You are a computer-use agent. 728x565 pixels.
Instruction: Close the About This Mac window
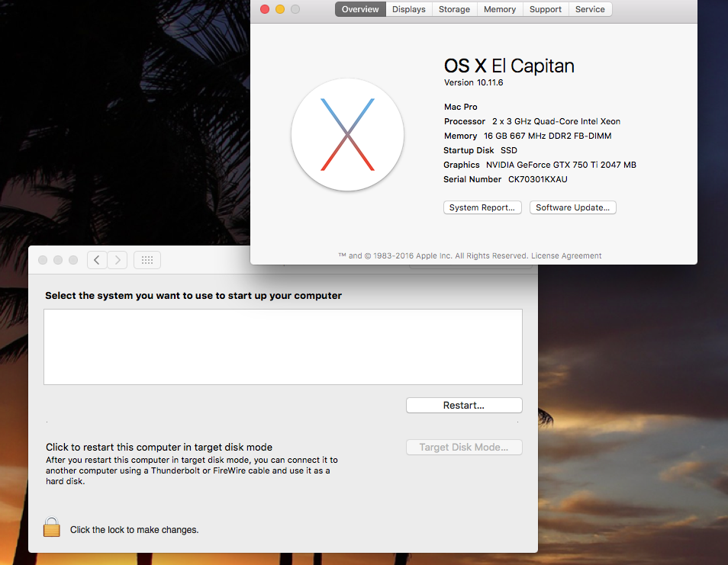pos(265,9)
